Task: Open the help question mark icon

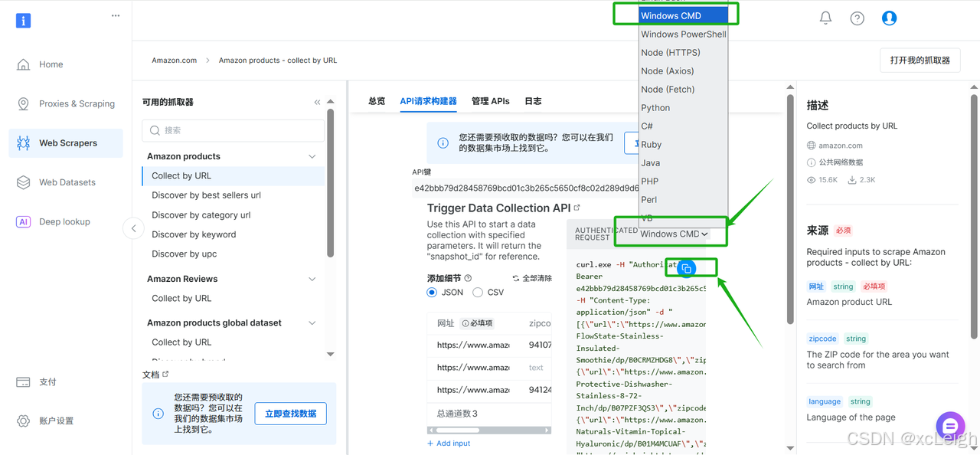Action: tap(857, 18)
